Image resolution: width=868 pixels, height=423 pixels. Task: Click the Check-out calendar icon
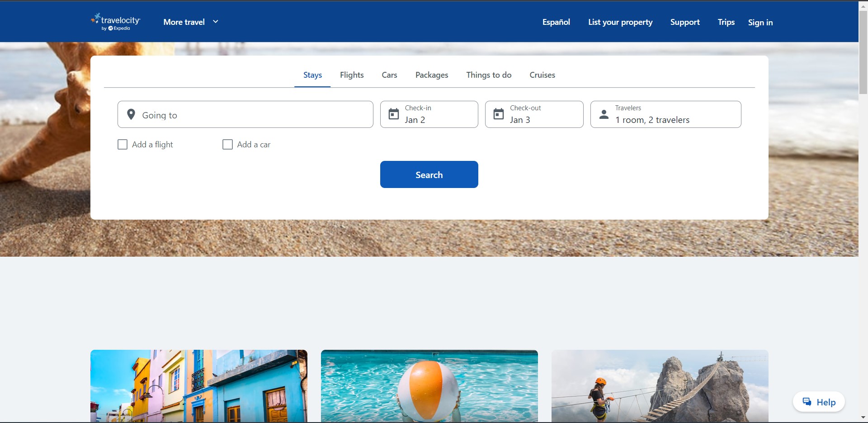click(499, 114)
